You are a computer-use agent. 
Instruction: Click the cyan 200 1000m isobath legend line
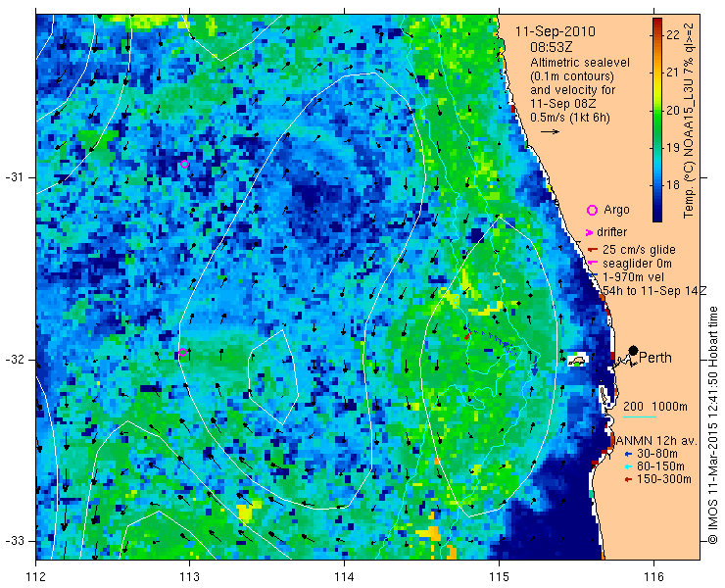(x=640, y=416)
